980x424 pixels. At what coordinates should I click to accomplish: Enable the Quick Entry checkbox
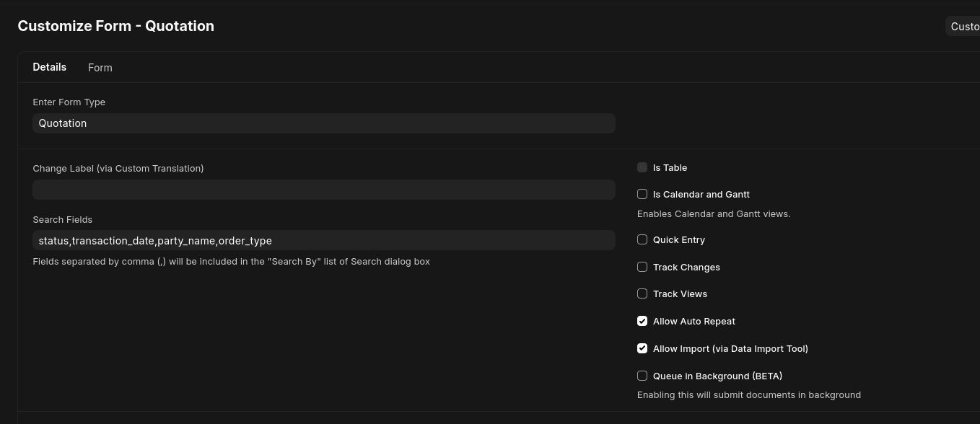(642, 239)
